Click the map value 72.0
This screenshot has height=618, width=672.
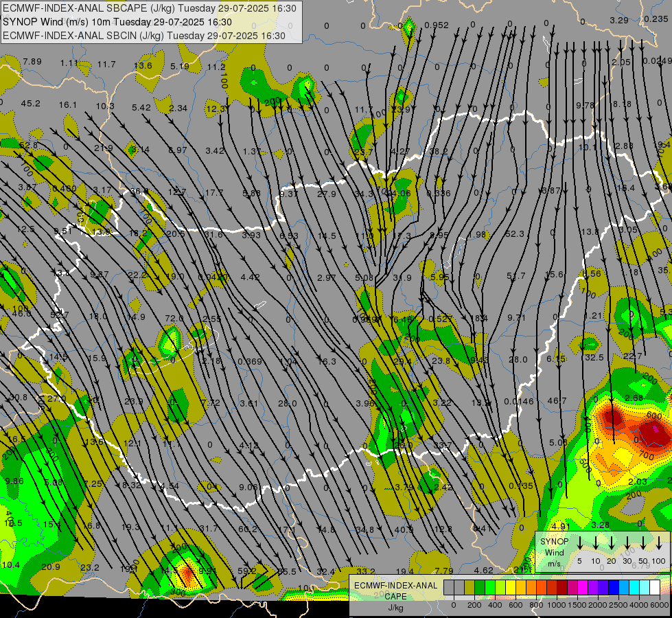point(174,318)
